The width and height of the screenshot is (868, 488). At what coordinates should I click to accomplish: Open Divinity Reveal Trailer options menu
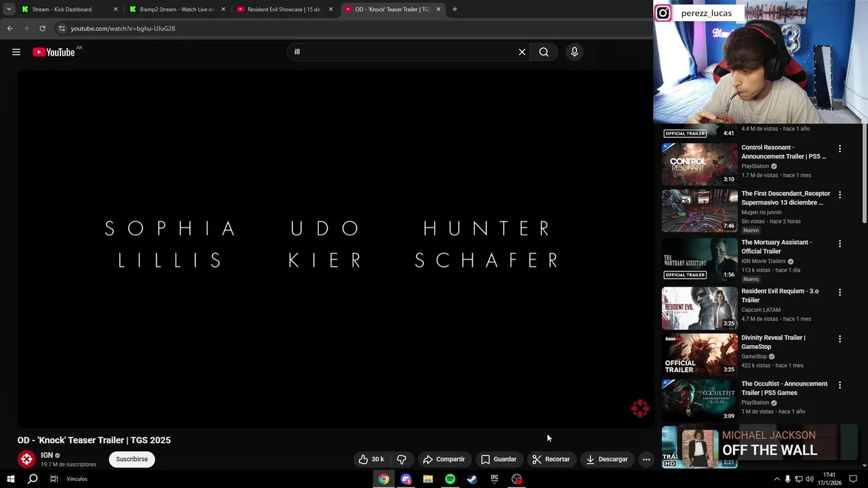pyautogui.click(x=840, y=338)
